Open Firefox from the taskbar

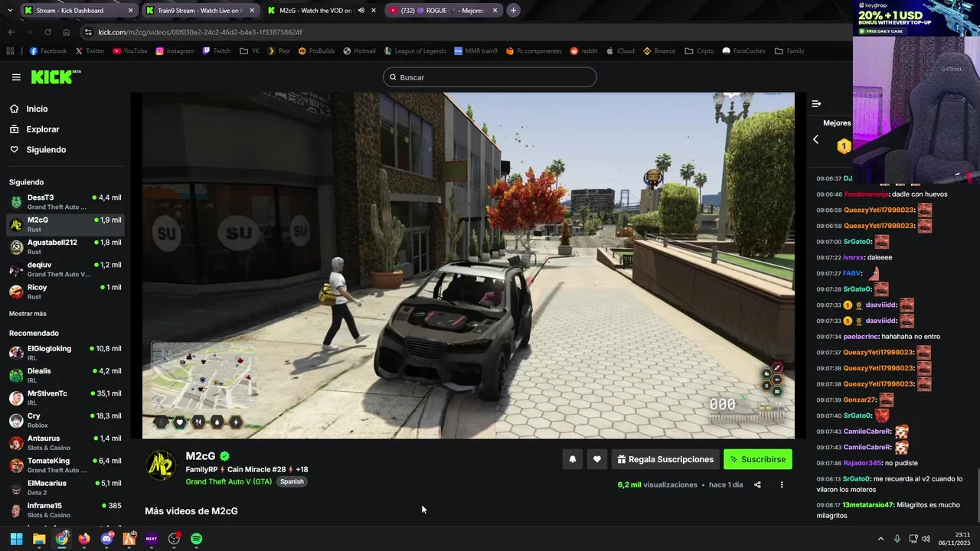click(84, 539)
